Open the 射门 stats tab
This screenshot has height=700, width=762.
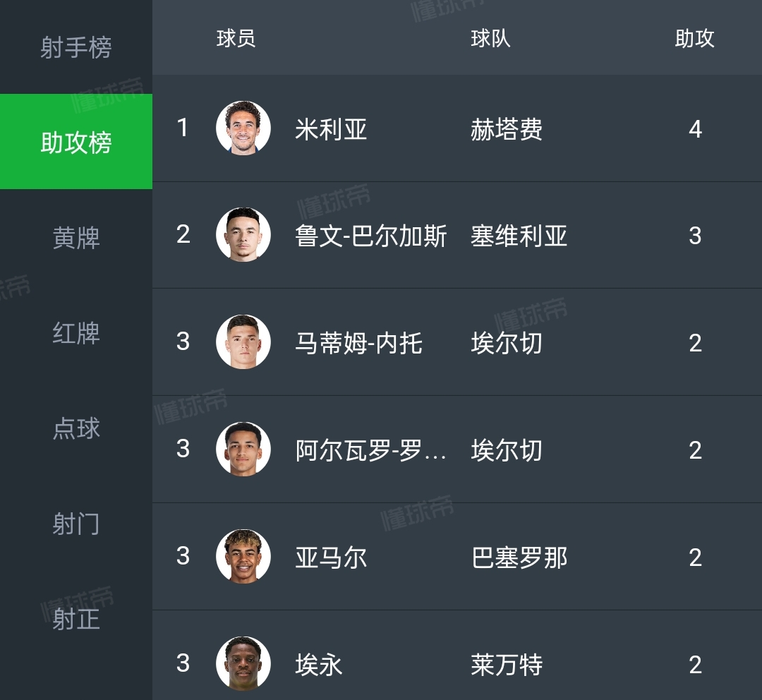tap(76, 524)
